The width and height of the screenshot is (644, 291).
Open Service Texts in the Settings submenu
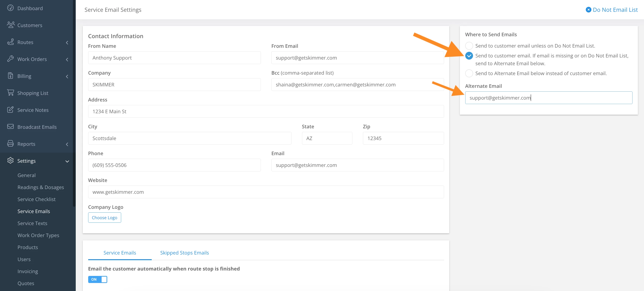coord(32,223)
